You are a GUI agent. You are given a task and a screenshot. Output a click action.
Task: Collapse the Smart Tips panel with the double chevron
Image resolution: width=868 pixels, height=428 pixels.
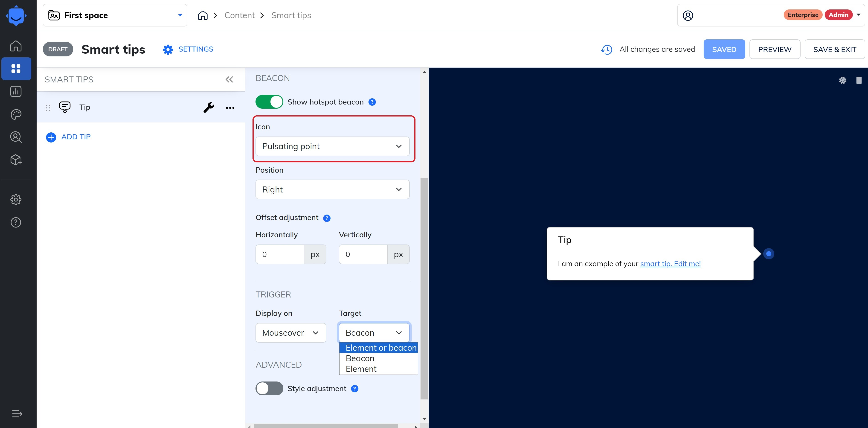(x=229, y=79)
